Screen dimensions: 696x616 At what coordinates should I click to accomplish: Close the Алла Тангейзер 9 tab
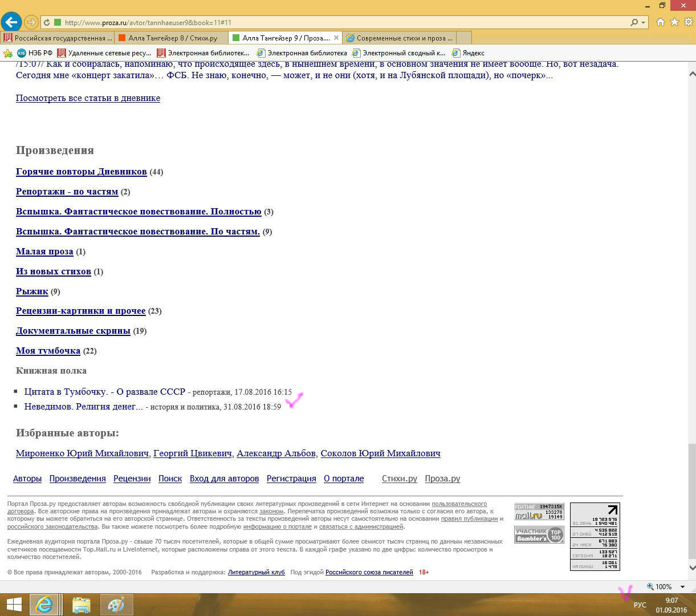336,38
